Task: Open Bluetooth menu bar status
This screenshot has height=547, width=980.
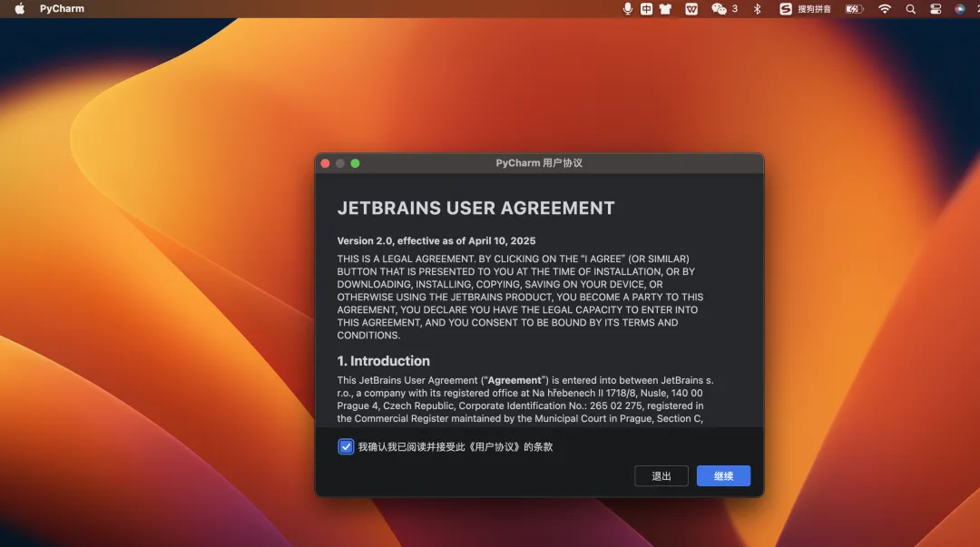Action: click(x=757, y=9)
